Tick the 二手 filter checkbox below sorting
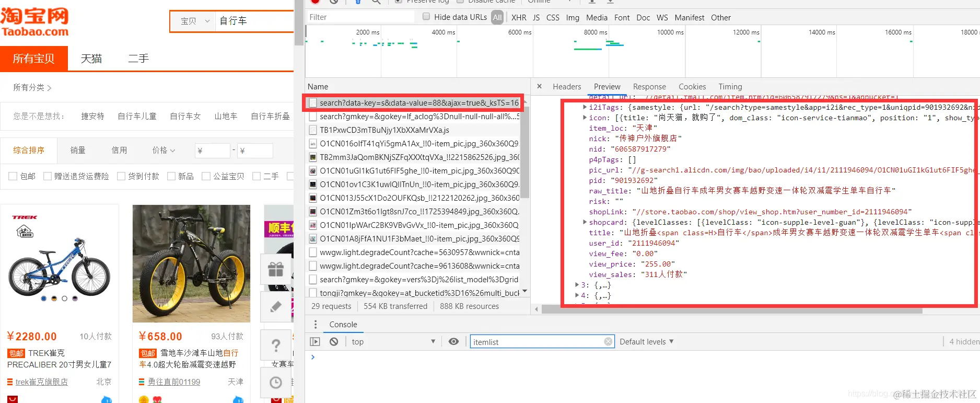Image resolution: width=980 pixels, height=403 pixels. (256, 176)
